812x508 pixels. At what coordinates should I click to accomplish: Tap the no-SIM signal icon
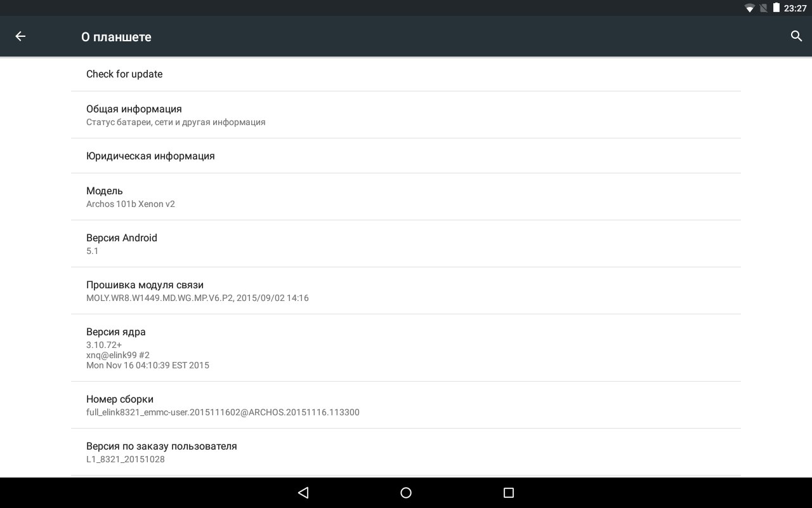(764, 8)
